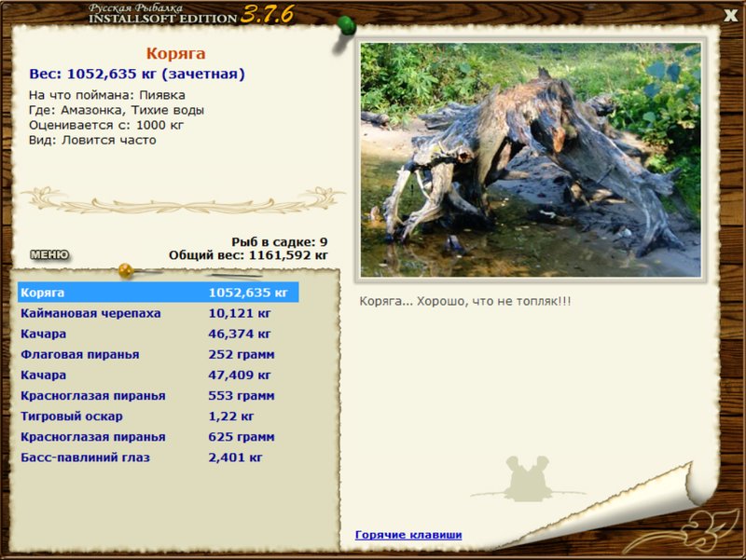The image size is (746, 560).
Task: Select the Качара 46,374 кг entry
Action: pos(159,334)
